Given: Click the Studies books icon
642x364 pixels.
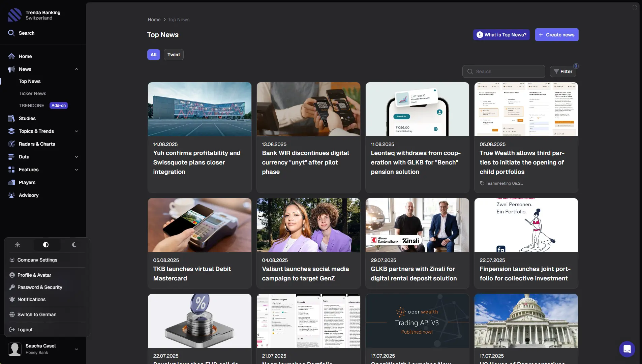Looking at the screenshot, I should (11, 118).
